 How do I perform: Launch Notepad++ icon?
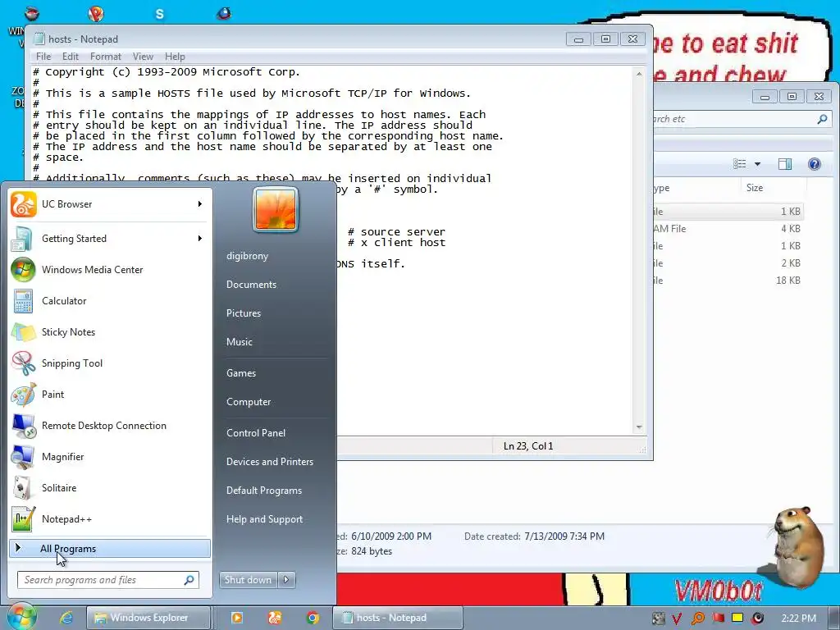click(x=23, y=519)
